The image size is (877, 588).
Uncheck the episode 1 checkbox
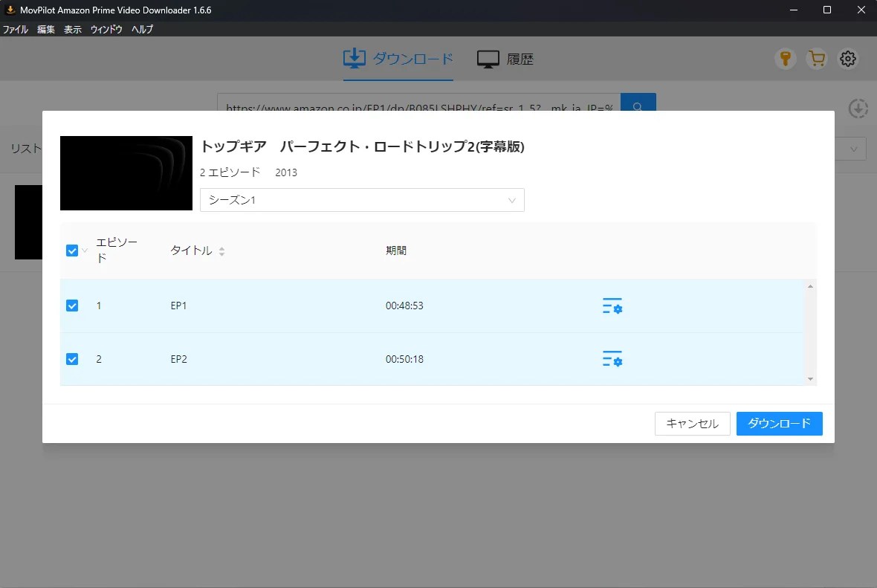(x=72, y=306)
